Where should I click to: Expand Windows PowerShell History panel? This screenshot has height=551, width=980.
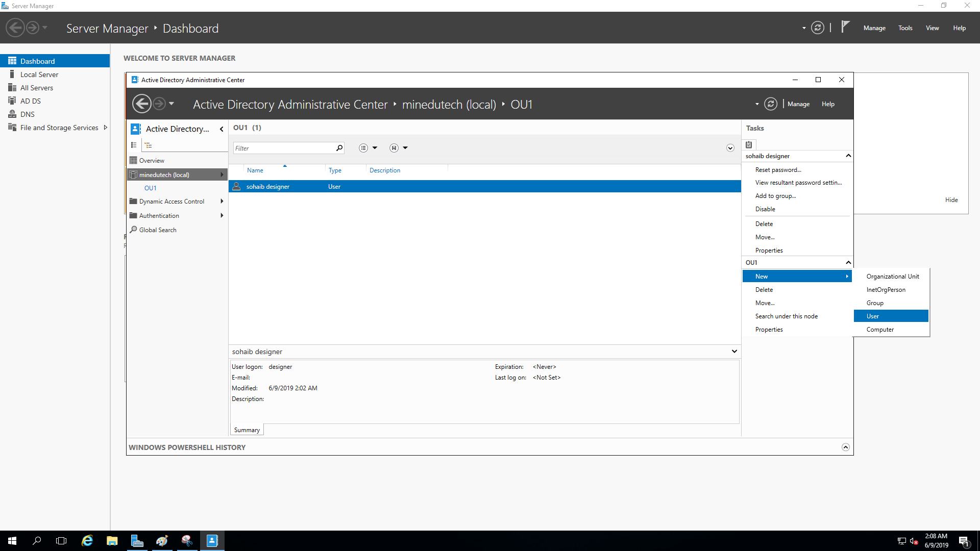click(x=845, y=447)
